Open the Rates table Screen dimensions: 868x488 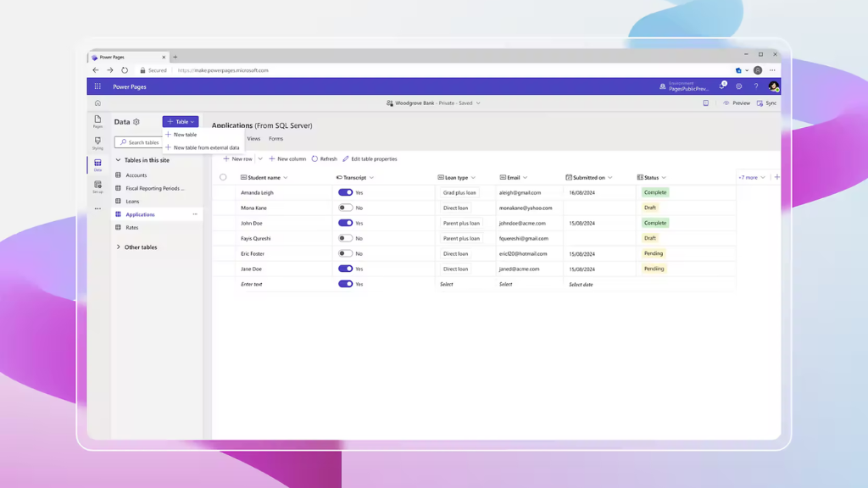tap(131, 227)
